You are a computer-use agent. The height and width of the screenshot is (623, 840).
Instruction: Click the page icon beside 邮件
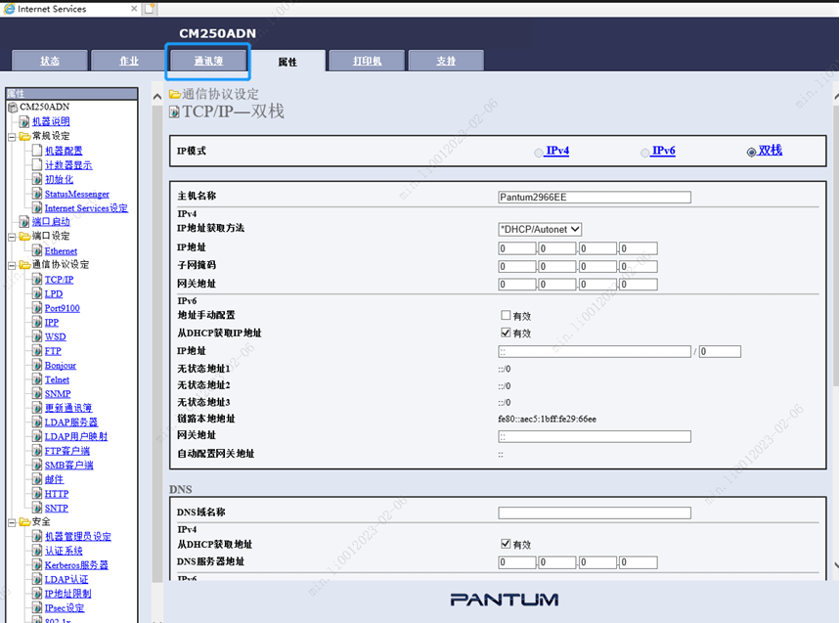click(x=37, y=479)
